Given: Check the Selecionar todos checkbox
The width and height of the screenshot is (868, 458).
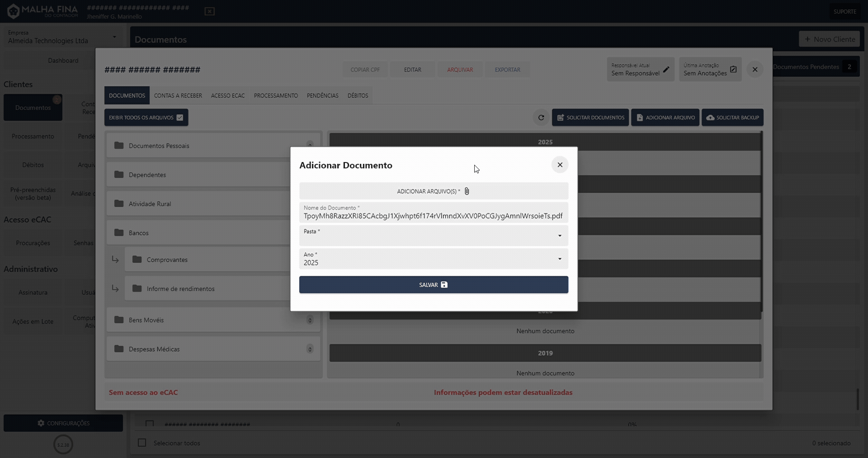Looking at the screenshot, I should point(142,443).
